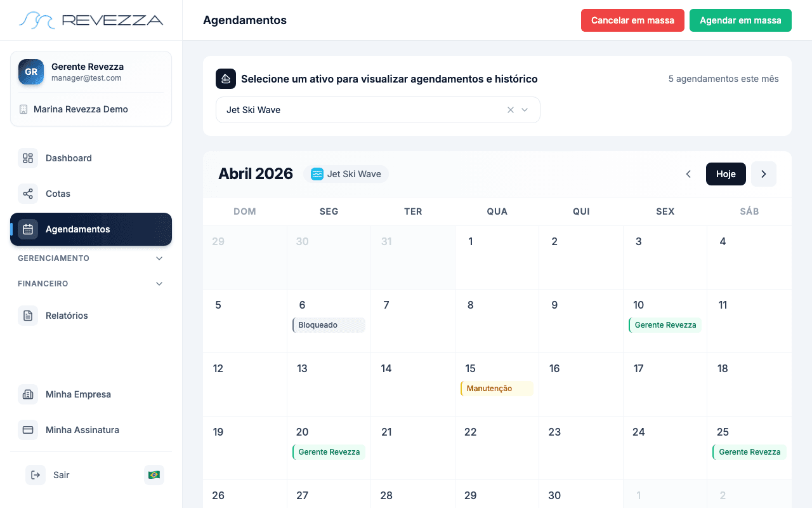812x508 pixels.
Task: Click the Agendamentos calendar icon
Action: tap(28, 229)
